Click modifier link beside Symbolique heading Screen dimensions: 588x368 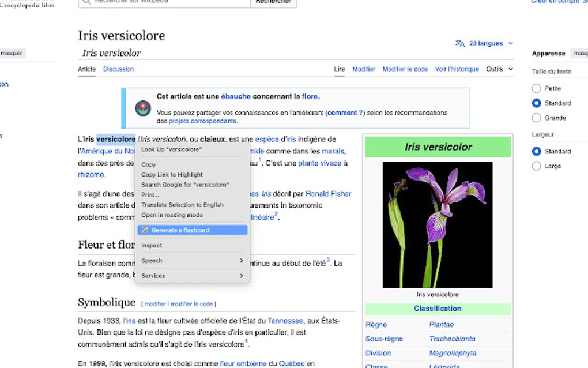click(x=155, y=304)
